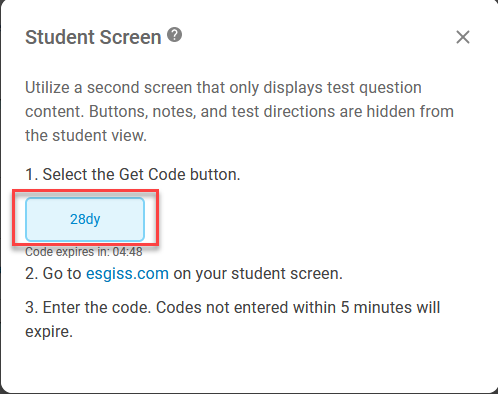Open the esgiss.com link

pos(127,274)
